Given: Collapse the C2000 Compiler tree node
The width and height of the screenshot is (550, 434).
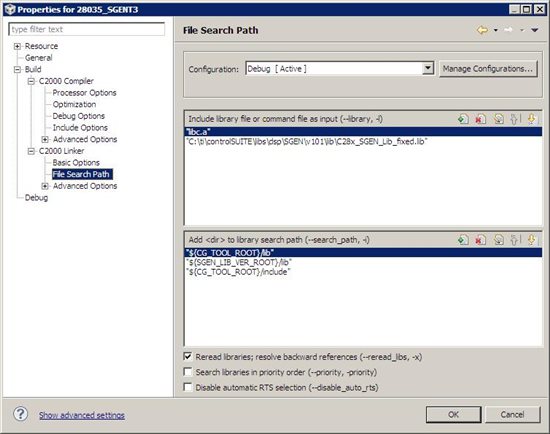Looking at the screenshot, I should point(31,81).
